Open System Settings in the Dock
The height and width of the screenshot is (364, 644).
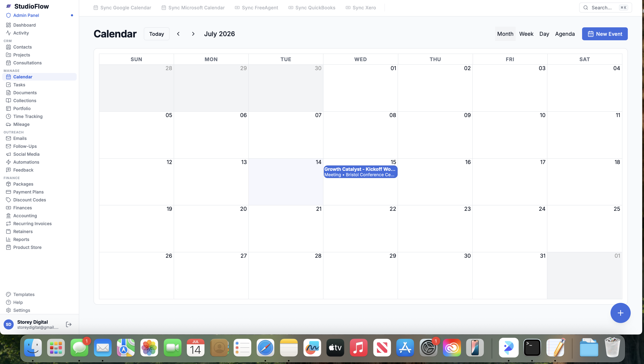pyautogui.click(x=428, y=348)
